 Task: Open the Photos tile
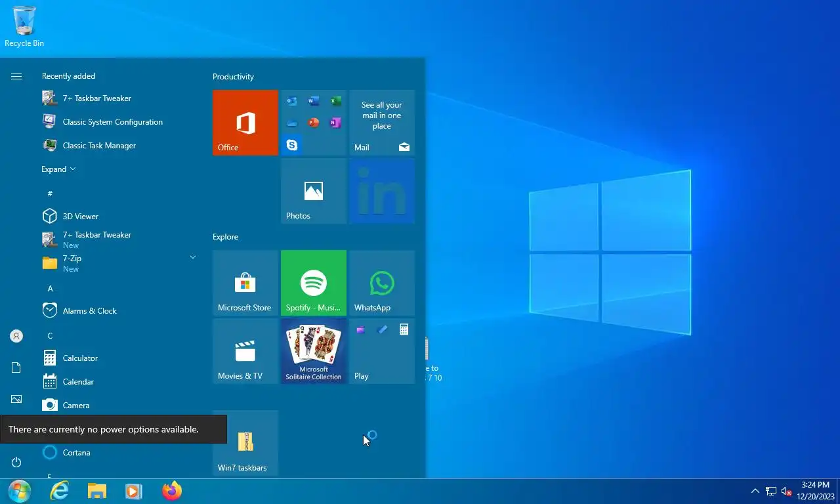pyautogui.click(x=314, y=191)
